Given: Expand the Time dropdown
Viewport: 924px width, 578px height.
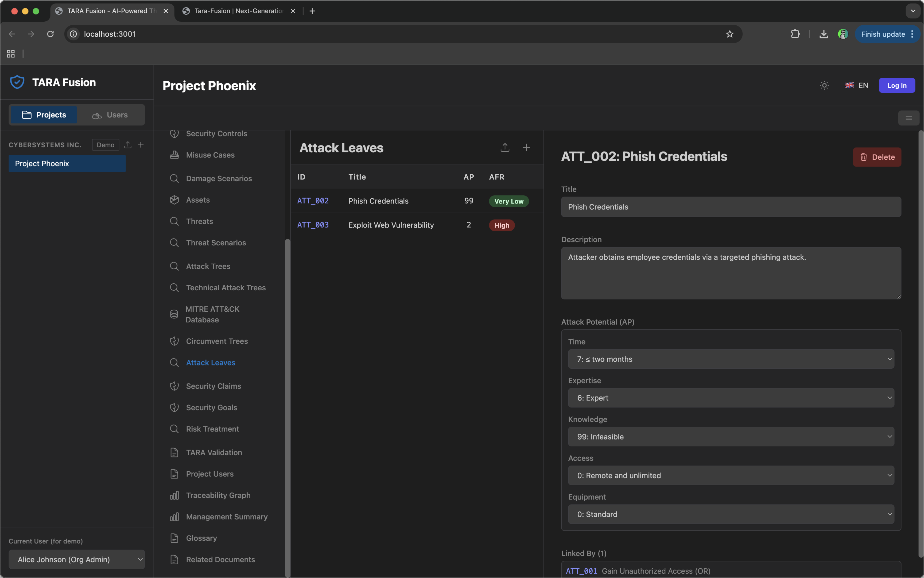Looking at the screenshot, I should [x=730, y=359].
